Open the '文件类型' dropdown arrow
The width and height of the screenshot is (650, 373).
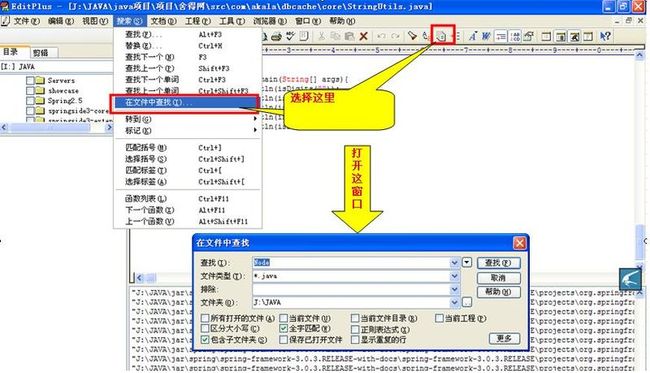[454, 276]
